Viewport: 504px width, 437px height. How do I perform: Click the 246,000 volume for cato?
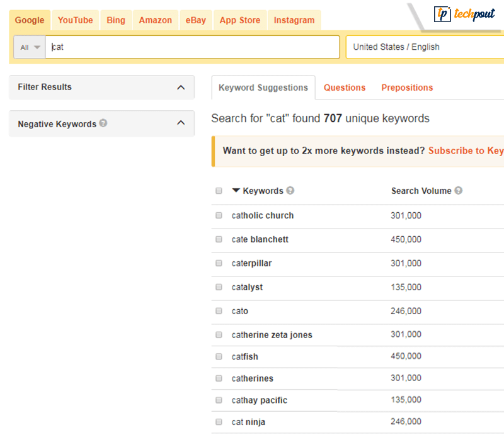(406, 310)
